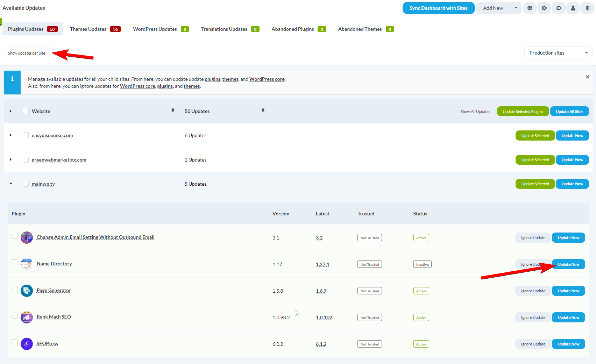Collapse the mainwp.tv updates list
This screenshot has width=596, height=364.
coord(10,183)
